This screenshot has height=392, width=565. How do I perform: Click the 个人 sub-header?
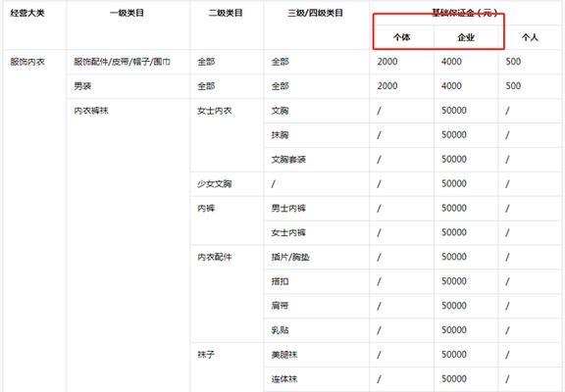point(530,37)
